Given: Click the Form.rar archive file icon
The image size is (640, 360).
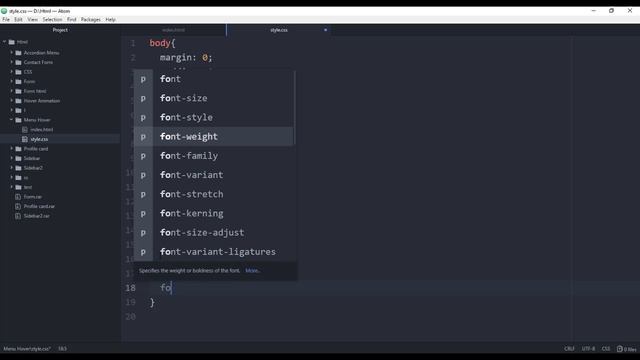Looking at the screenshot, I should [18, 197].
